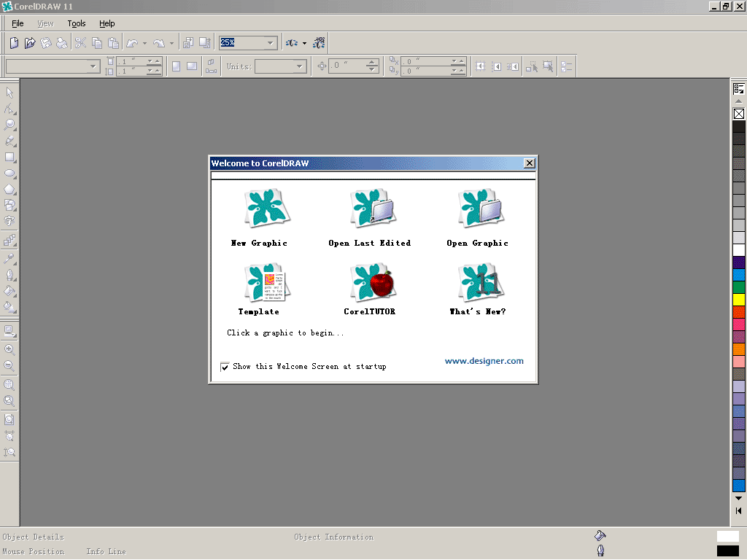Viewport: 747px width, 560px height.
Task: Select the Pick arrow tool
Action: (x=9, y=93)
